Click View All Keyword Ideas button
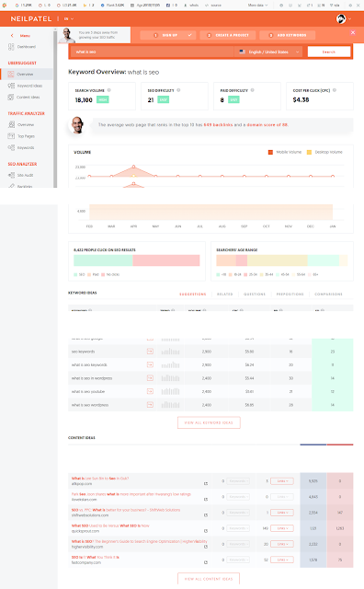Image resolution: width=364 pixels, height=589 pixels. pos(209,422)
